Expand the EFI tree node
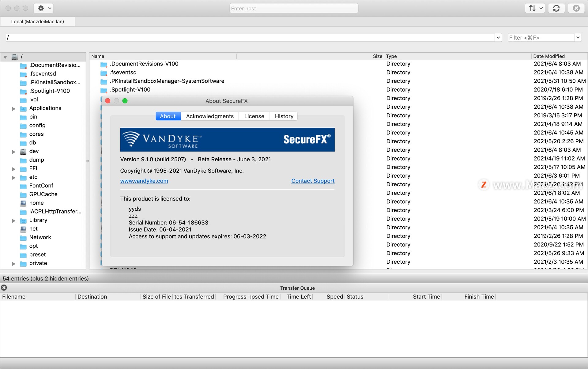 pyautogui.click(x=13, y=169)
